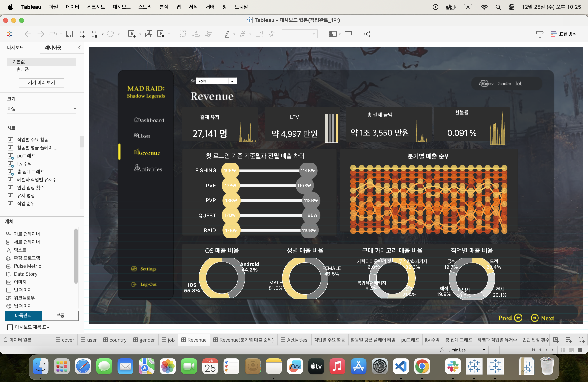Click the 16B₩ FISHING yellow circle
The image size is (588, 382).
[230, 170]
